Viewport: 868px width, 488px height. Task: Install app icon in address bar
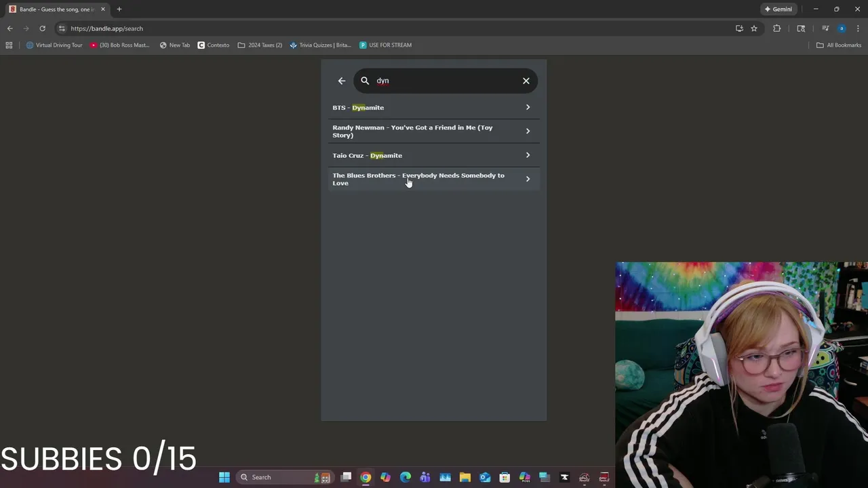click(739, 28)
